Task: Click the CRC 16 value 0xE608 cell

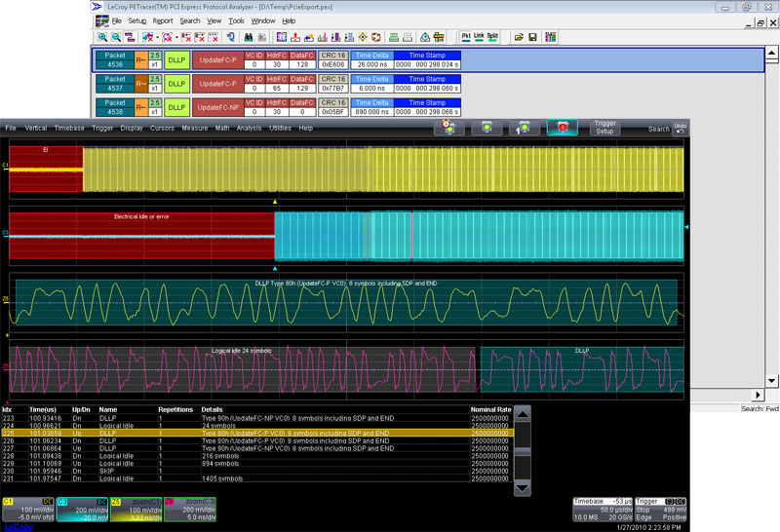Action: coord(333,64)
